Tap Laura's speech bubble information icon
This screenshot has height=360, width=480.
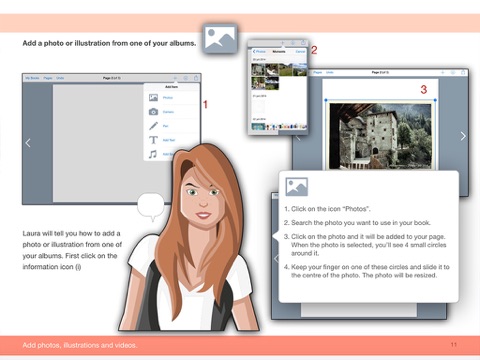[151, 207]
